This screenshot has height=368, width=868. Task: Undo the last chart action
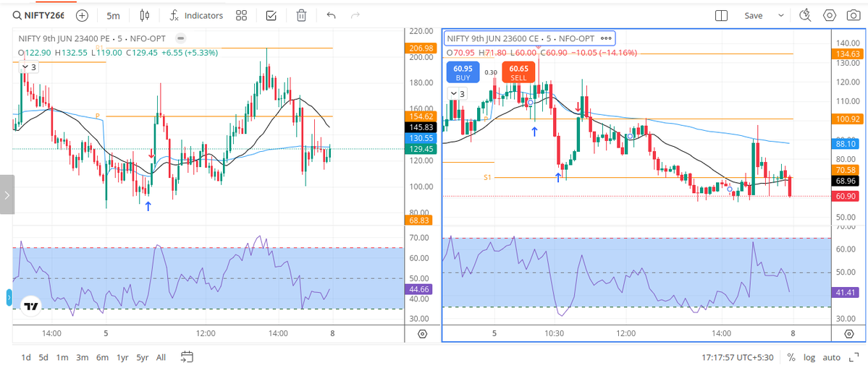point(331,15)
